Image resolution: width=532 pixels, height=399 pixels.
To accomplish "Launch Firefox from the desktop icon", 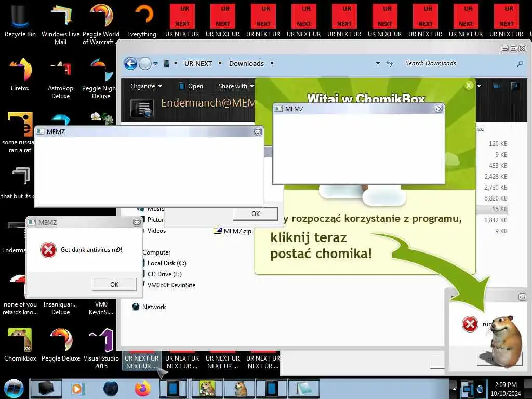I will (20, 75).
